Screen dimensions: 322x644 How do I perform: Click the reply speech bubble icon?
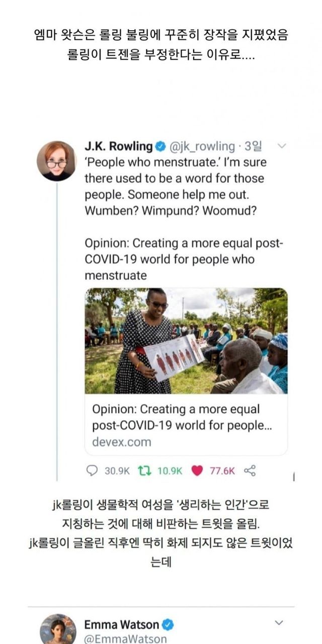92,470
